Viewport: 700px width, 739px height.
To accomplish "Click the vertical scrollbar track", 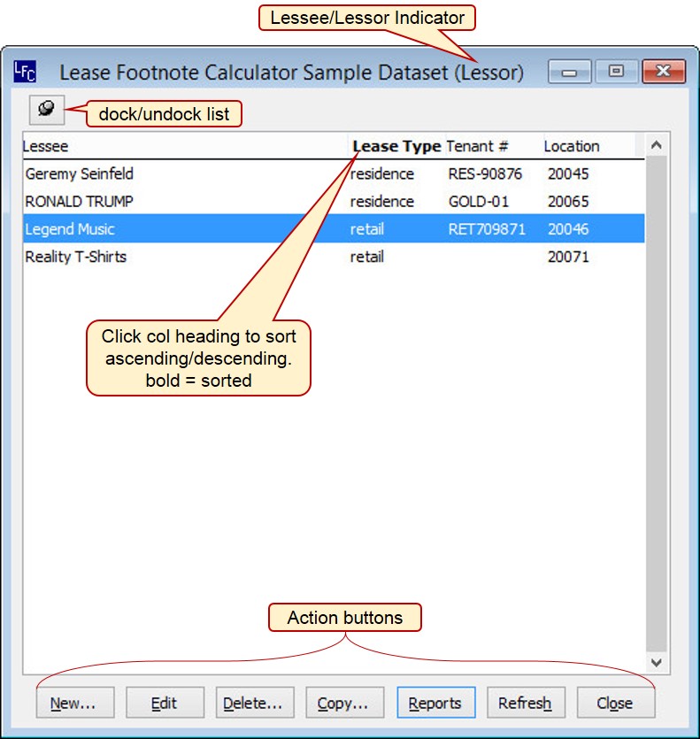I will pyautogui.click(x=656, y=404).
